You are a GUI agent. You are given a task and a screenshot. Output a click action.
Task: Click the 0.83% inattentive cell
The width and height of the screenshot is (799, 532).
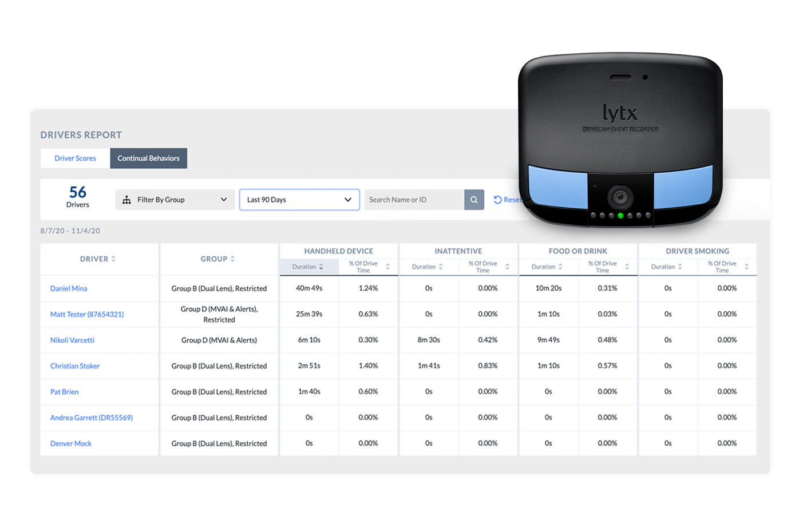(x=488, y=366)
